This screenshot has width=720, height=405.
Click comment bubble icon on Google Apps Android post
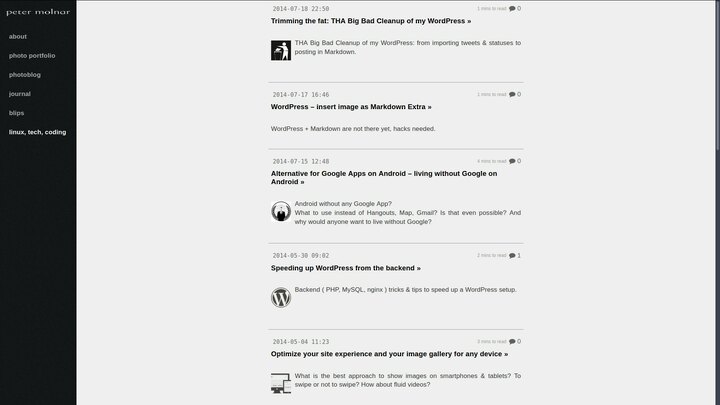(512, 161)
